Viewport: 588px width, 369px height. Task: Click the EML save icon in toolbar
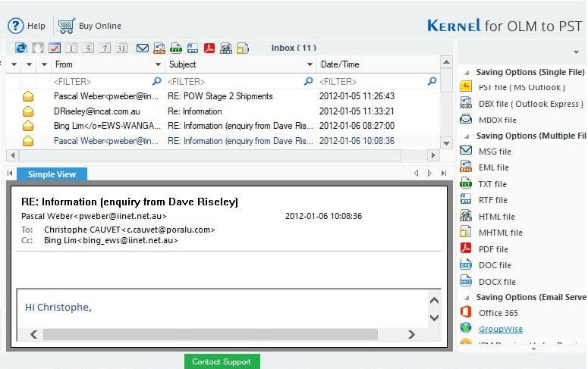(x=159, y=48)
